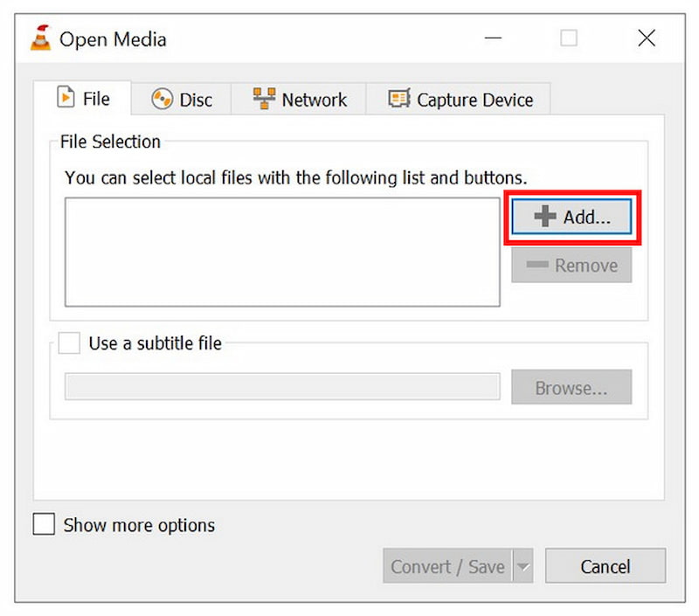Click the Add button to select files
The height and width of the screenshot is (616, 699).
pyautogui.click(x=571, y=217)
